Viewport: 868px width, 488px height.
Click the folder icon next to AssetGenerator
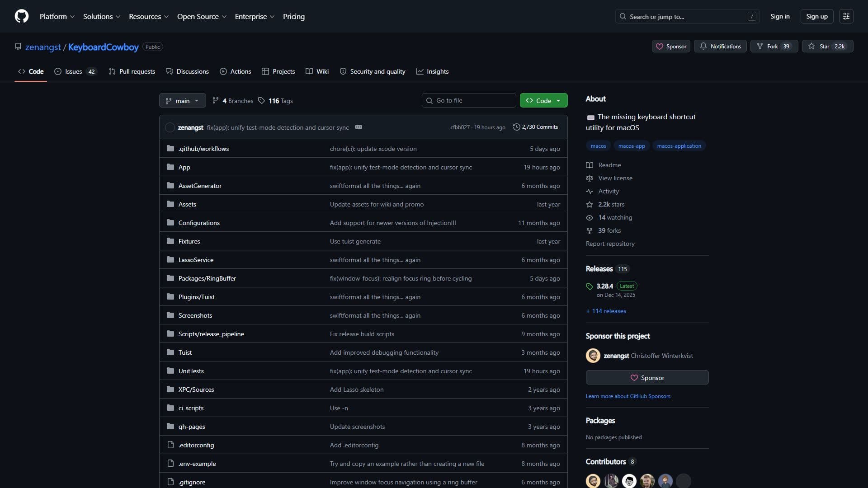[x=170, y=186]
